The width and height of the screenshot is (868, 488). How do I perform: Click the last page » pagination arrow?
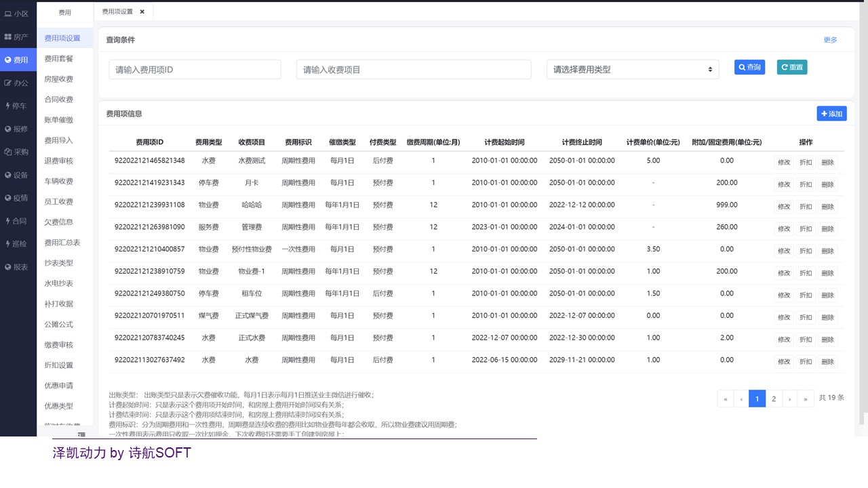click(806, 399)
